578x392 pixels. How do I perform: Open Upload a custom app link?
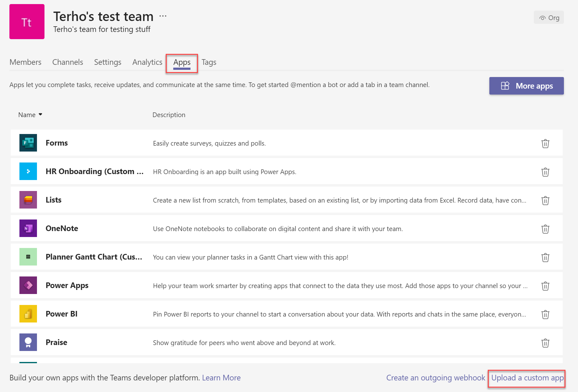pos(527,378)
